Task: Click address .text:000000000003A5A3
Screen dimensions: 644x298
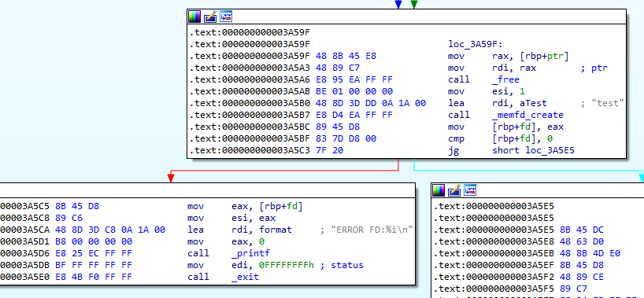Action: pos(250,68)
